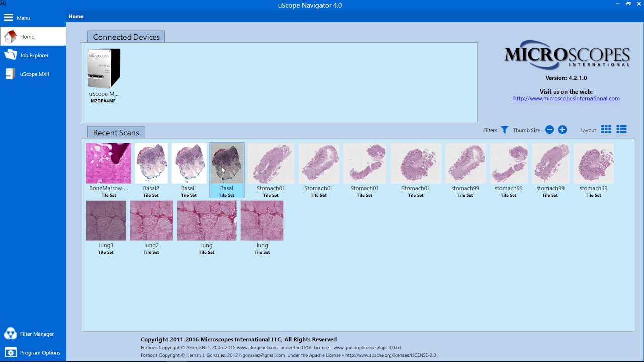Image resolution: width=644 pixels, height=362 pixels.
Task: Click the Apache License text line
Action: tap(288, 355)
